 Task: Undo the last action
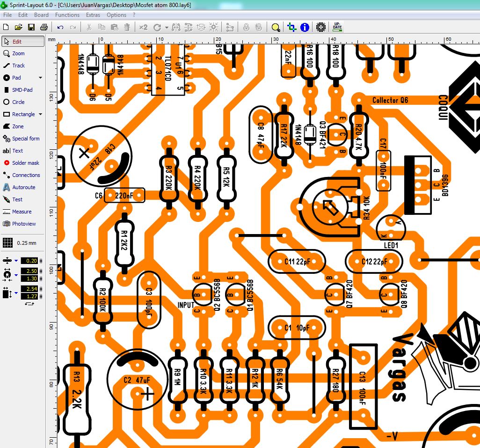[x=60, y=27]
